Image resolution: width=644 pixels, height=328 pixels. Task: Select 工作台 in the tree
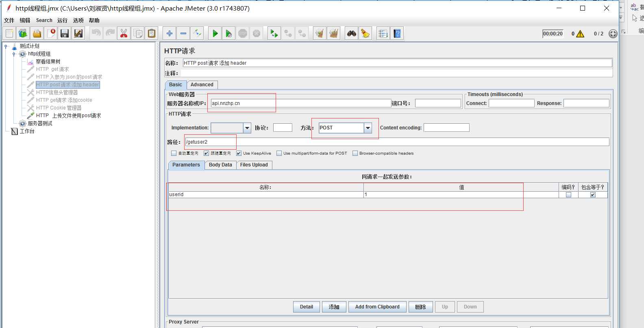pyautogui.click(x=27, y=131)
